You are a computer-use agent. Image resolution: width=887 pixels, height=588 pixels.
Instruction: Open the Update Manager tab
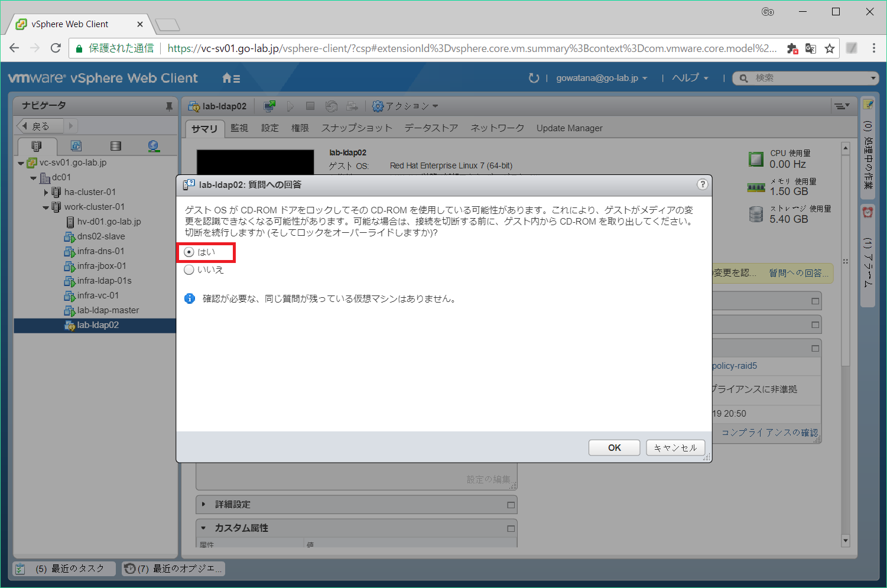[569, 128]
